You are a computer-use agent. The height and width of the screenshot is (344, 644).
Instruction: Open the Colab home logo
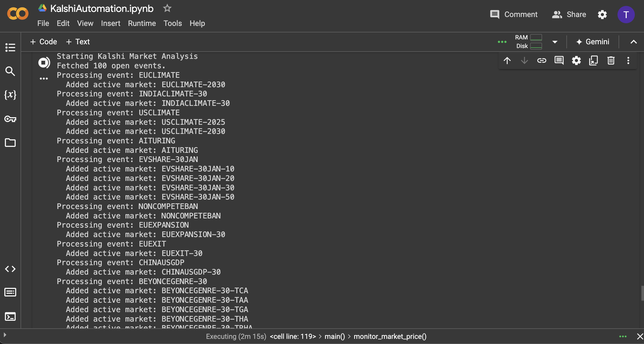click(x=18, y=14)
